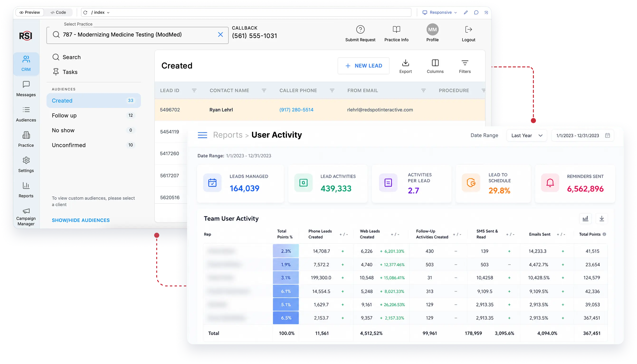The image size is (637, 364).
Task: Select lead ID 5454119
Action: pyautogui.click(x=170, y=132)
